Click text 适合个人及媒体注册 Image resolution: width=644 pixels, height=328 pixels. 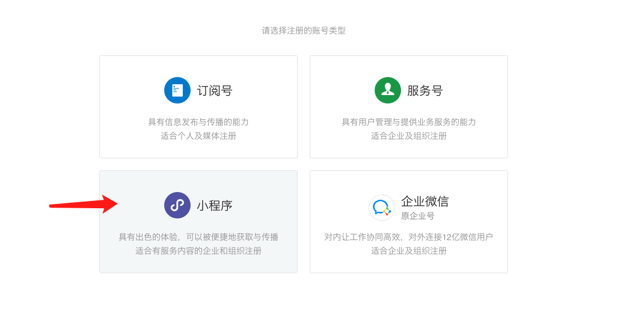pos(198,136)
